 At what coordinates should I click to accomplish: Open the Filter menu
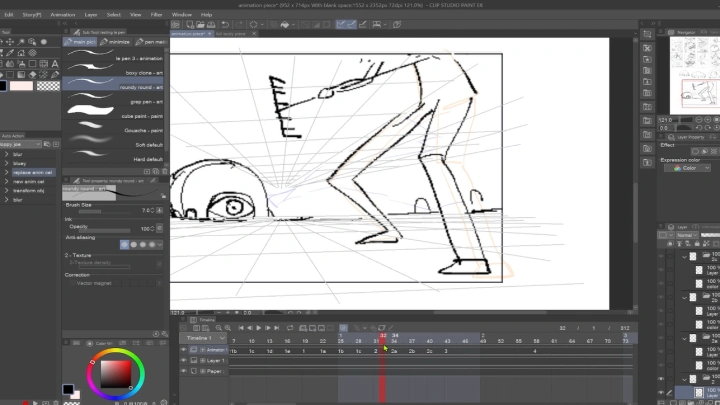pyautogui.click(x=156, y=15)
